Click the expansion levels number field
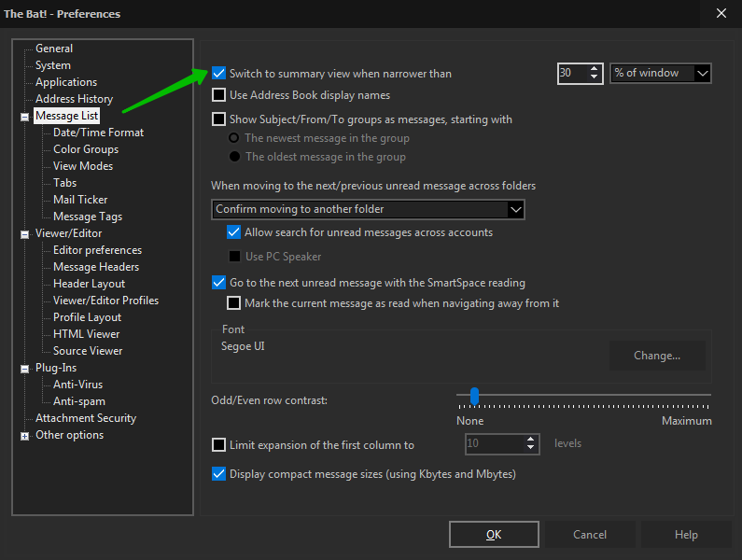This screenshot has width=742, height=560. pos(496,444)
